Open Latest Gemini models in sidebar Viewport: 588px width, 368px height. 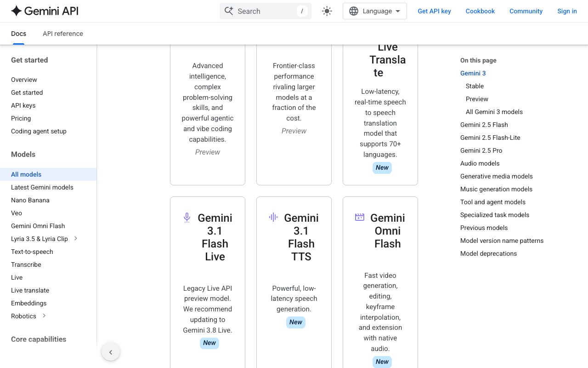click(x=42, y=187)
